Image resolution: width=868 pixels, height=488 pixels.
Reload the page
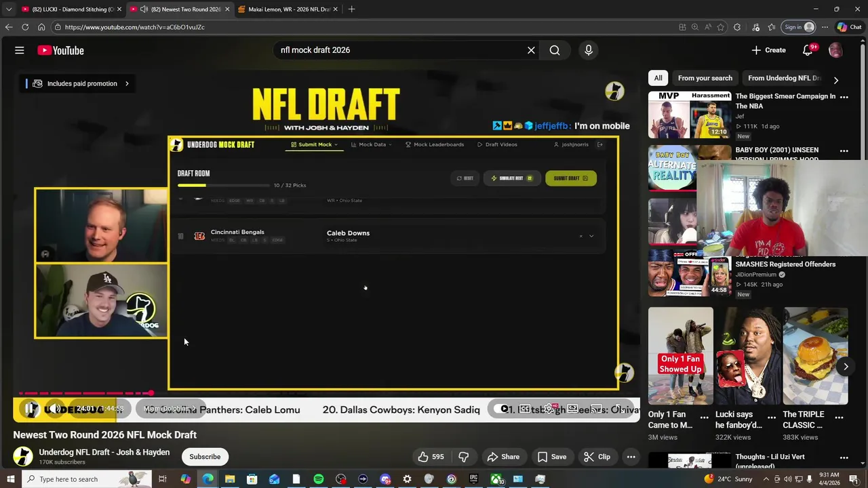(x=25, y=27)
